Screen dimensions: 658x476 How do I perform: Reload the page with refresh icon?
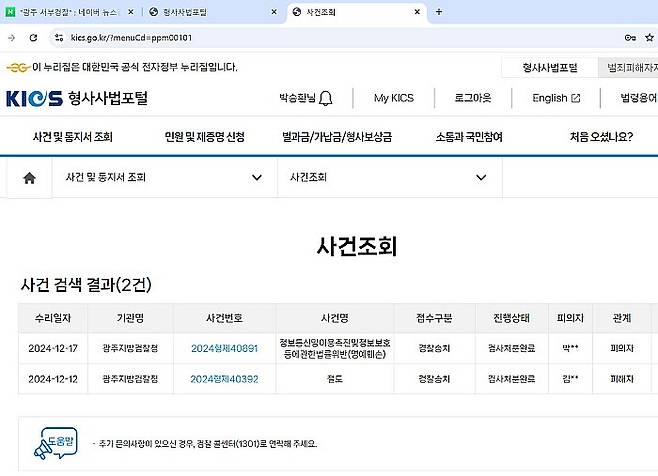(x=33, y=38)
